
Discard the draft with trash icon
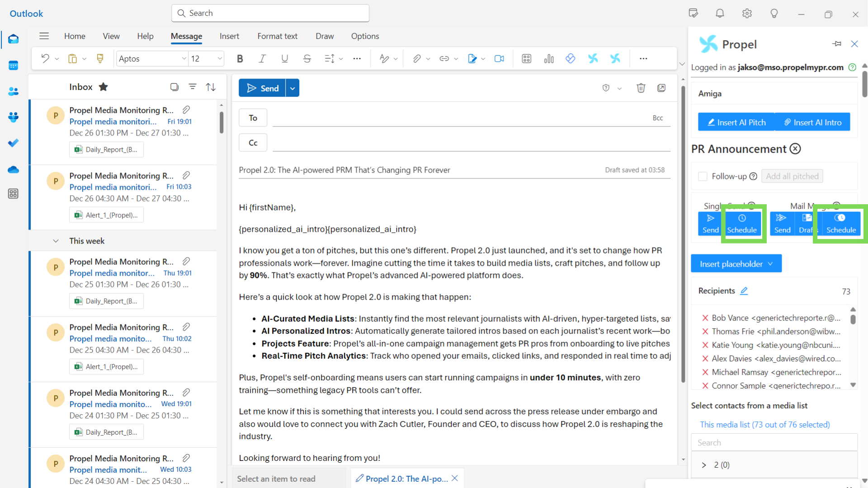(641, 88)
